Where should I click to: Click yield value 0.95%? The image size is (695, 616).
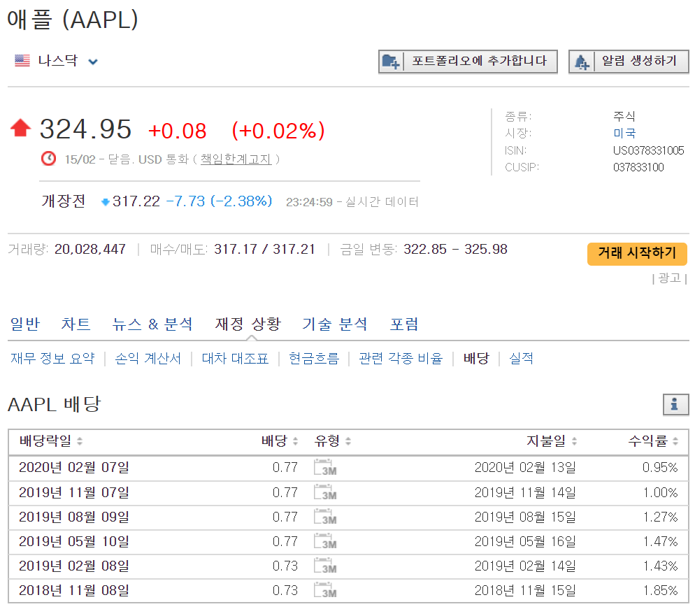tap(660, 468)
